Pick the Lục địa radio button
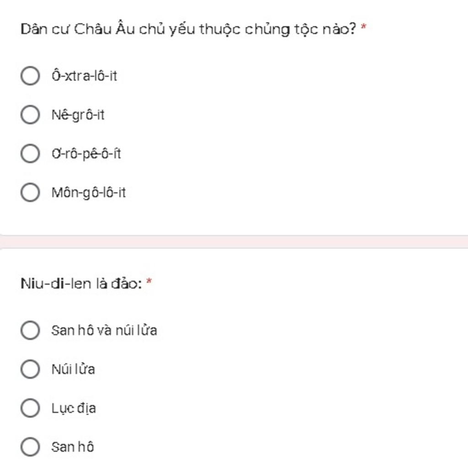468x476 pixels. coord(30,408)
